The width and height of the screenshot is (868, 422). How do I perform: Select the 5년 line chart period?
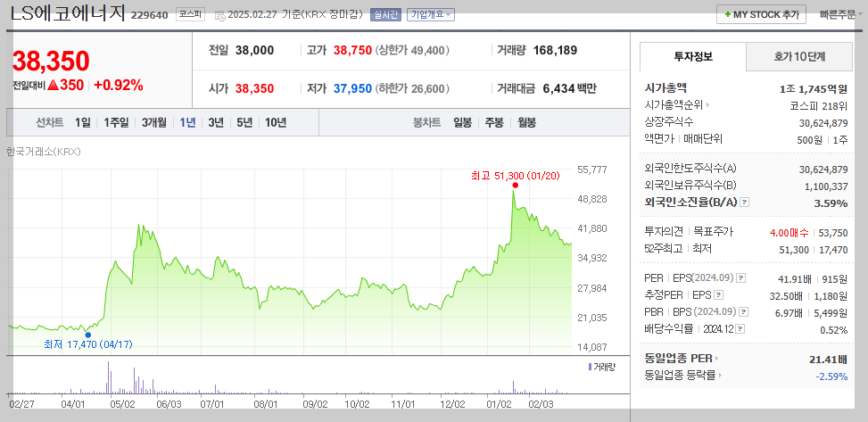244,123
